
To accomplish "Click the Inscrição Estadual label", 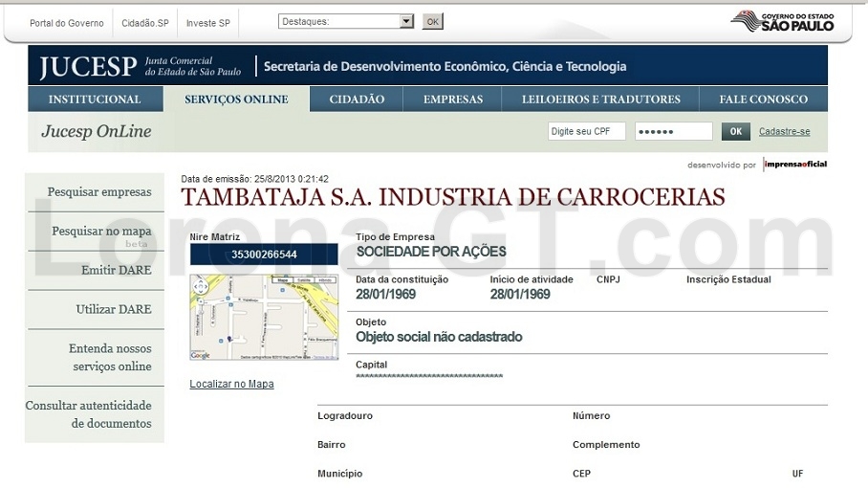I will (x=728, y=279).
